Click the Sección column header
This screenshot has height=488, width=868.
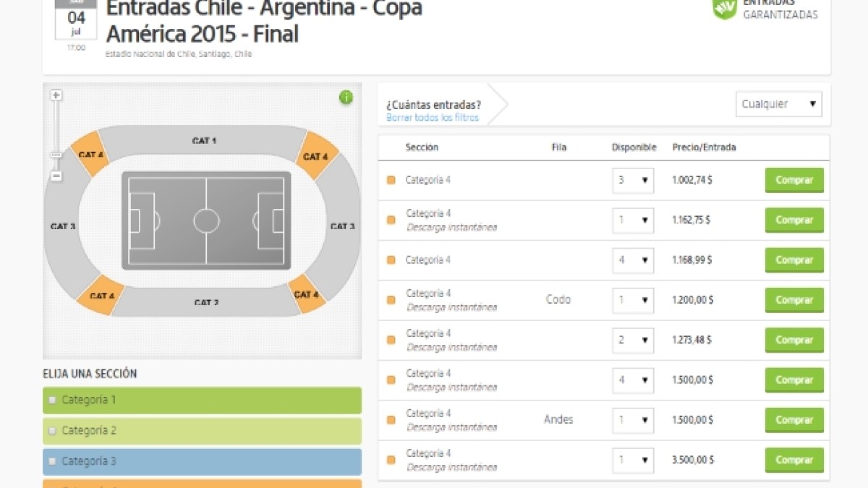coord(422,147)
